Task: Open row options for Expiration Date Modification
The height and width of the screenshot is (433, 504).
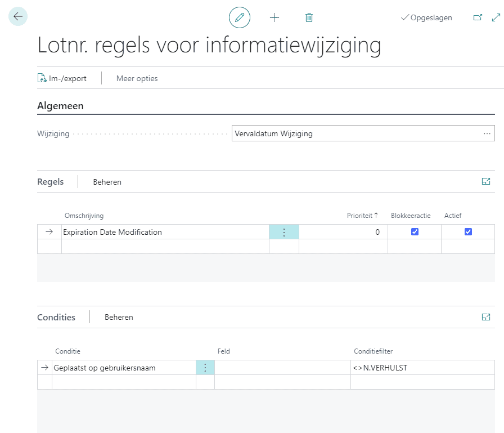Action: [284, 232]
